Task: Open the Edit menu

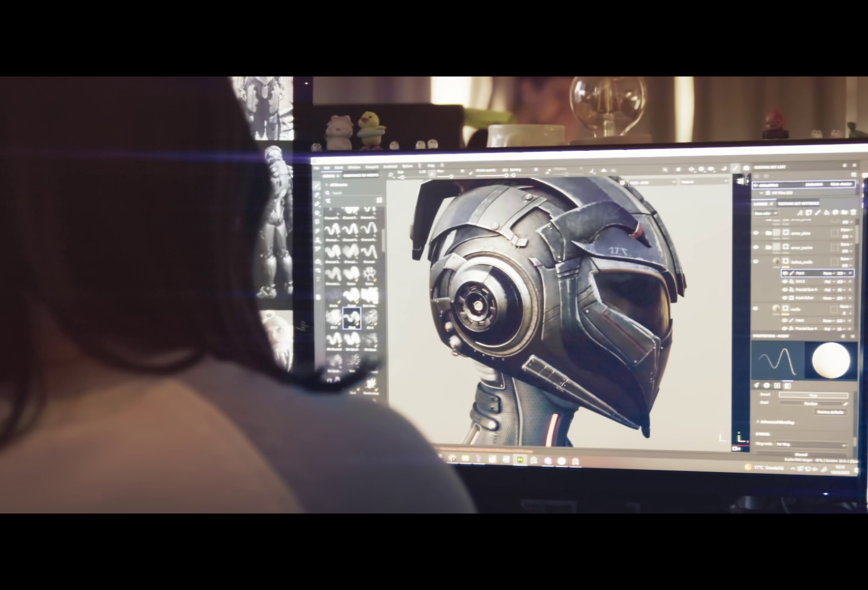Action: point(327,167)
